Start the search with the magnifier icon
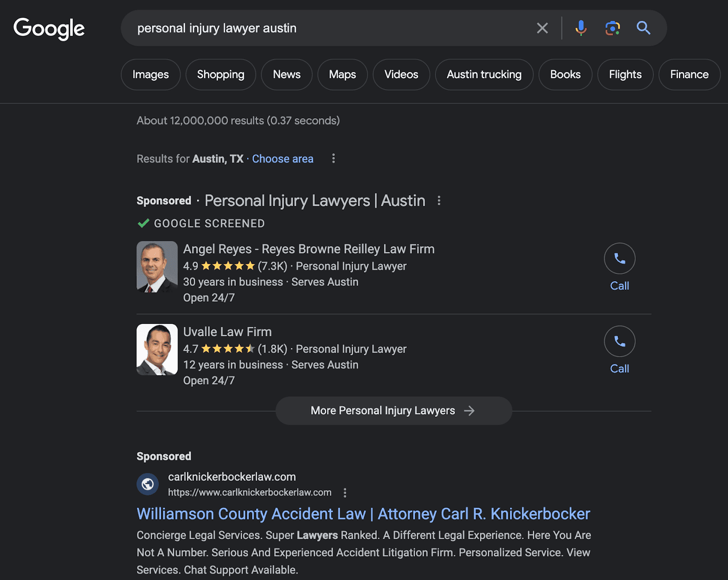This screenshot has height=580, width=728. coord(644,28)
